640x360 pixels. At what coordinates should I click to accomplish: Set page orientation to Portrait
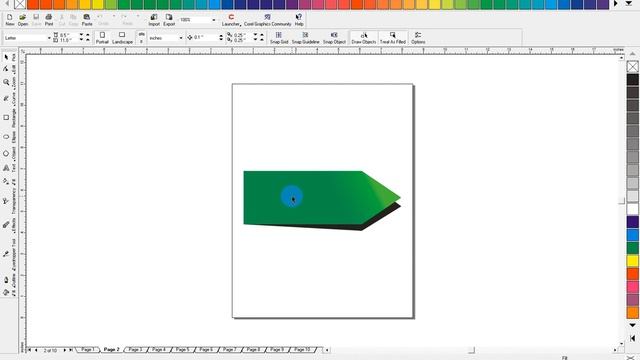tap(102, 38)
